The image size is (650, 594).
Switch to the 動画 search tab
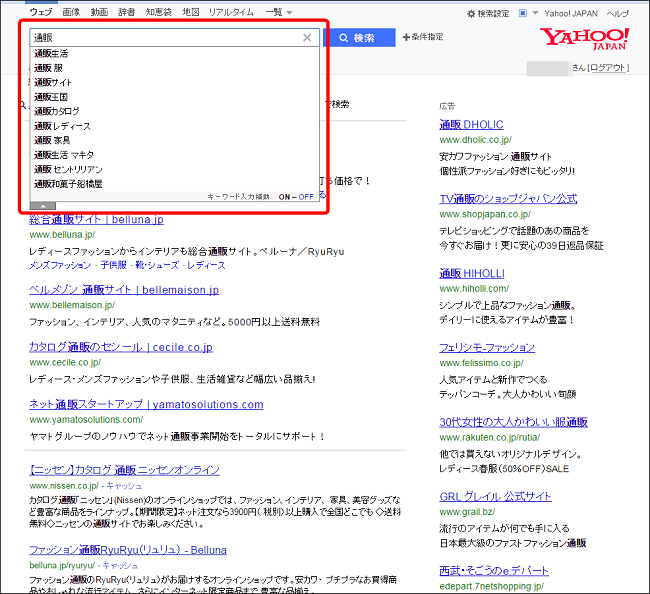(x=99, y=12)
